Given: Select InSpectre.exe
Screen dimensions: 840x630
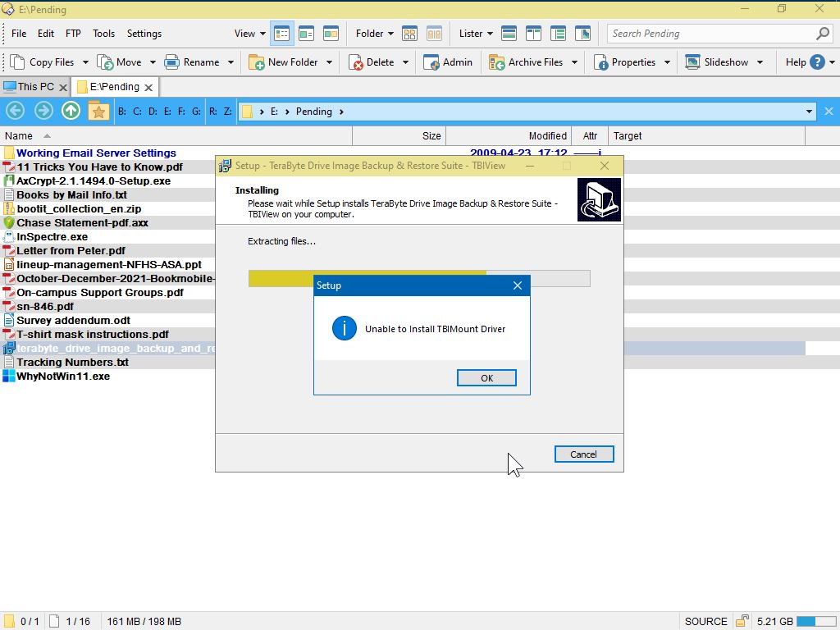Looking at the screenshot, I should click(x=52, y=237).
